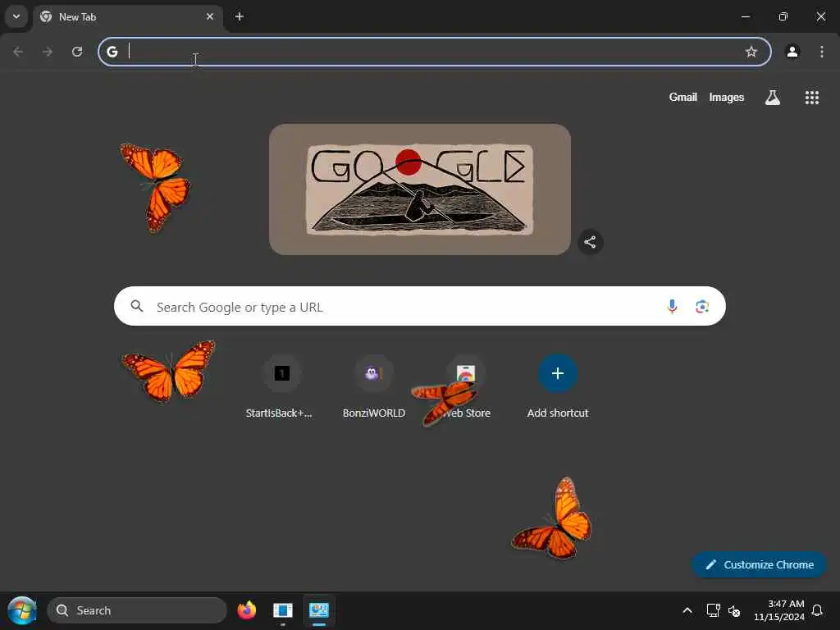Click the Search Google or type a URL box

pyautogui.click(x=419, y=307)
